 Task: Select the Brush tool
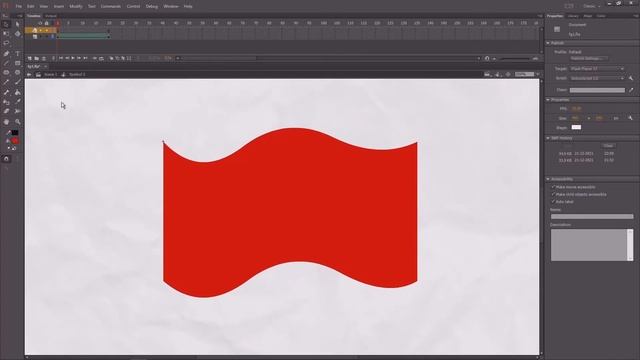click(18, 82)
